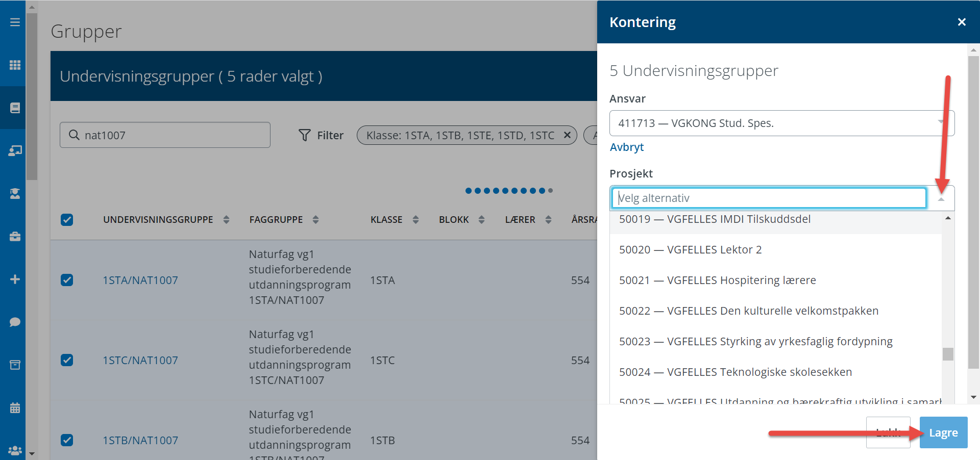This screenshot has height=460, width=980.
Task: Select 50021 — VGFELLES Hospitering lærere
Action: 775,280
